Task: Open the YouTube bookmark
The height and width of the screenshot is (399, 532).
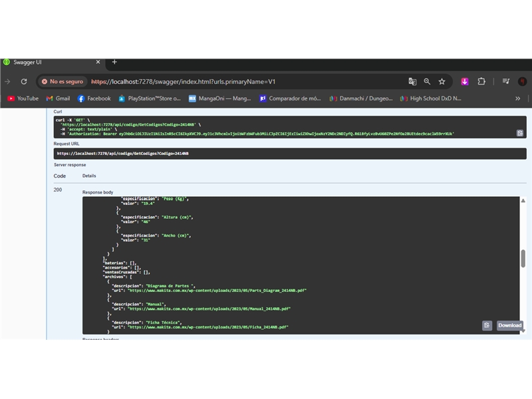Action: (x=23, y=98)
